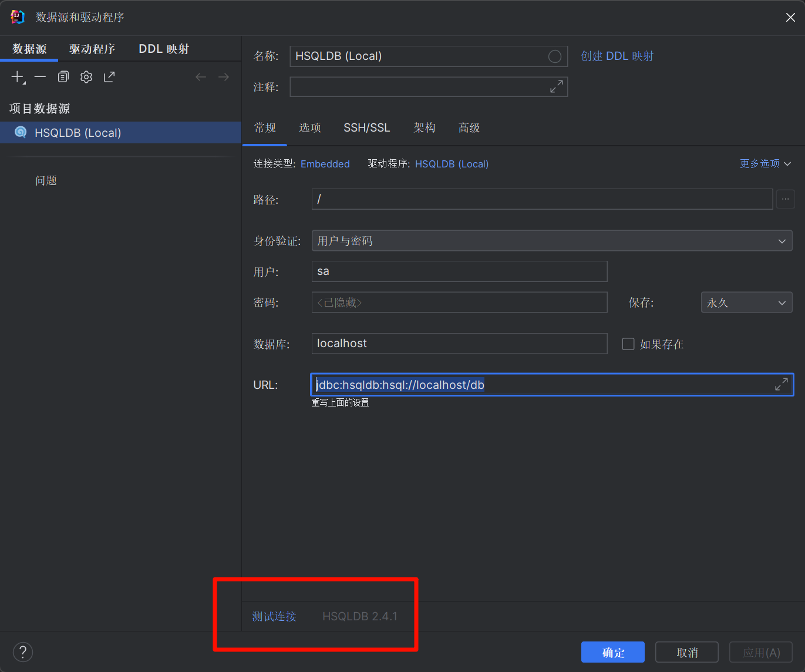The width and height of the screenshot is (805, 672).
Task: Click 重写上面的设置 hint text
Action: pyautogui.click(x=340, y=403)
